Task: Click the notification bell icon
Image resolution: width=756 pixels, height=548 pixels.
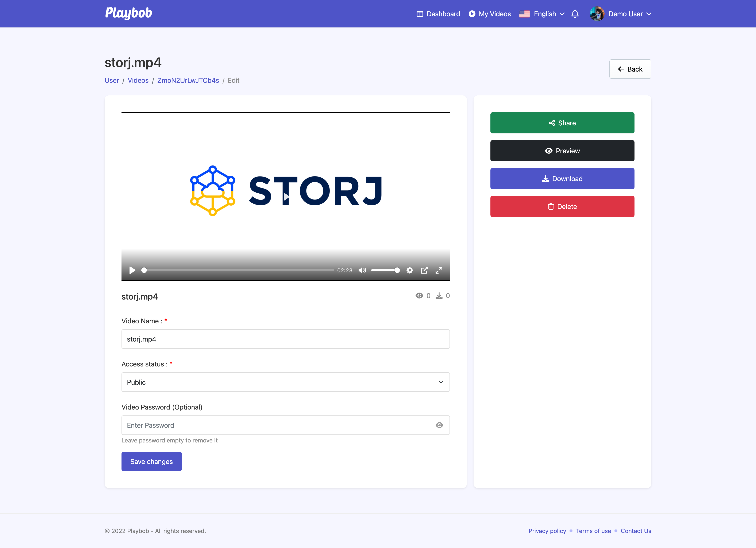Action: tap(575, 14)
